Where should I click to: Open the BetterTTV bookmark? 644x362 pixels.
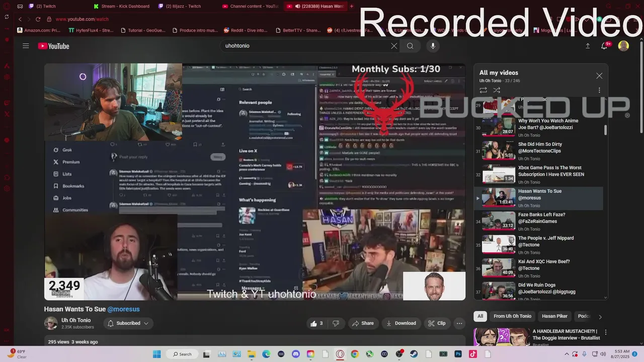tap(298, 30)
